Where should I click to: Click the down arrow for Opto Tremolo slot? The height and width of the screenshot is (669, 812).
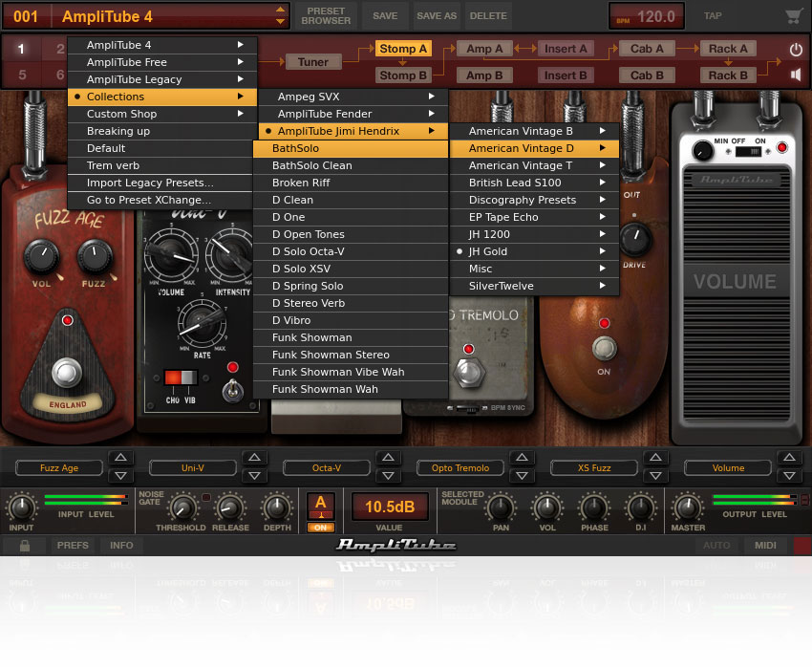(522, 475)
